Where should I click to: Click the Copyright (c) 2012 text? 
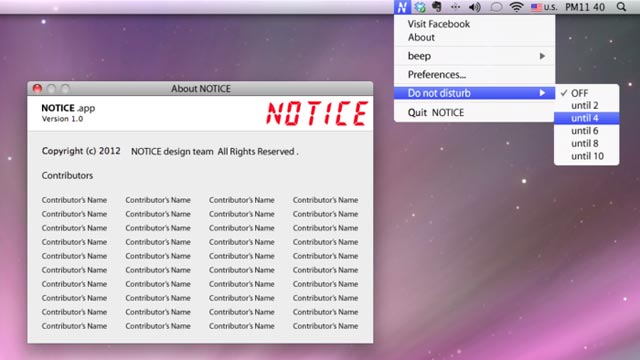click(81, 151)
